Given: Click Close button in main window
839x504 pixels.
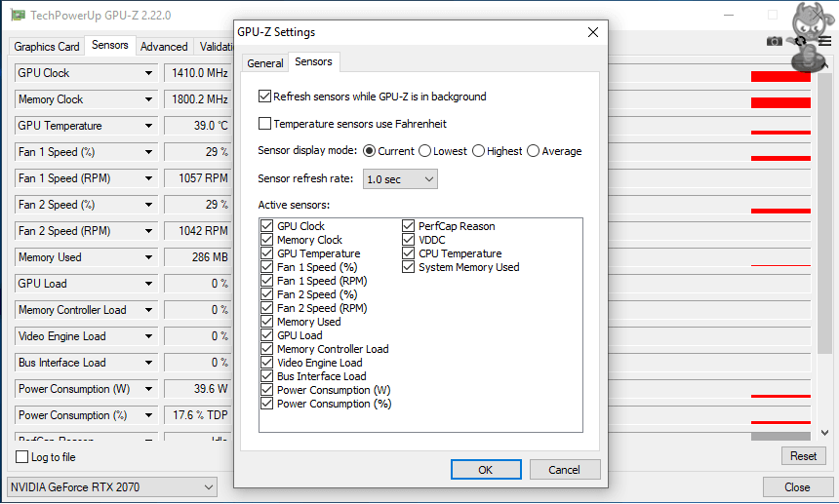Looking at the screenshot, I should tap(797, 486).
